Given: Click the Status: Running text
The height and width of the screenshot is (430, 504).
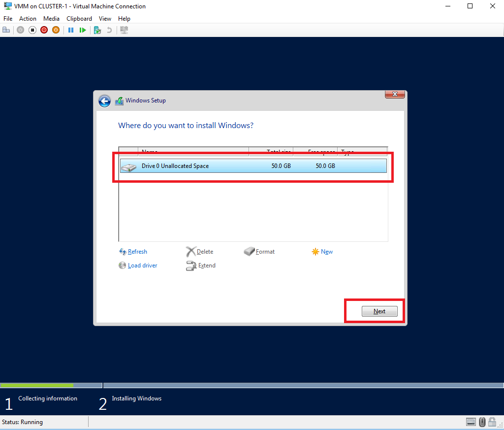Looking at the screenshot, I should (22, 422).
